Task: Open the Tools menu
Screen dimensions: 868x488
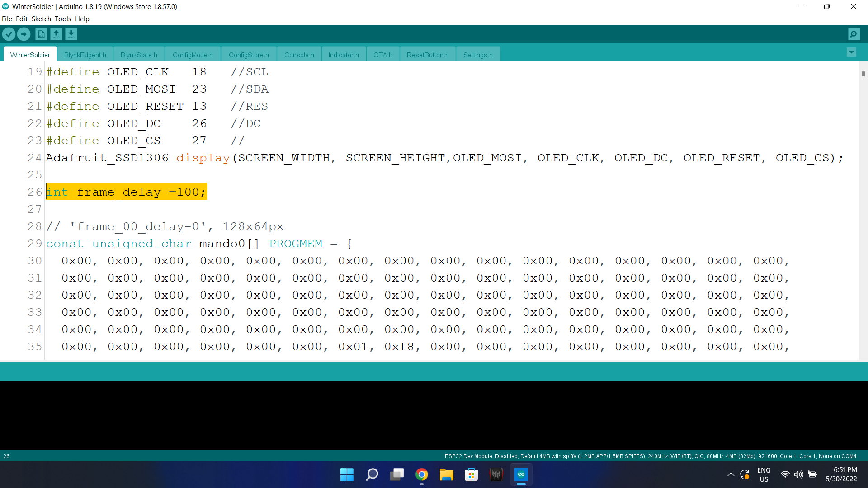Action: click(x=62, y=19)
